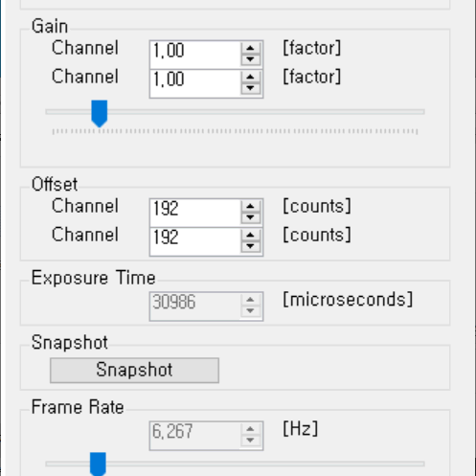Click the Gain slider thumb
This screenshot has height=476, width=476.
(100, 114)
